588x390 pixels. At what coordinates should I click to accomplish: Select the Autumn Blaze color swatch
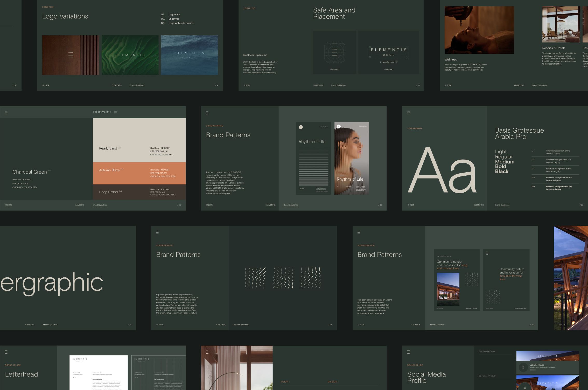coord(139,173)
